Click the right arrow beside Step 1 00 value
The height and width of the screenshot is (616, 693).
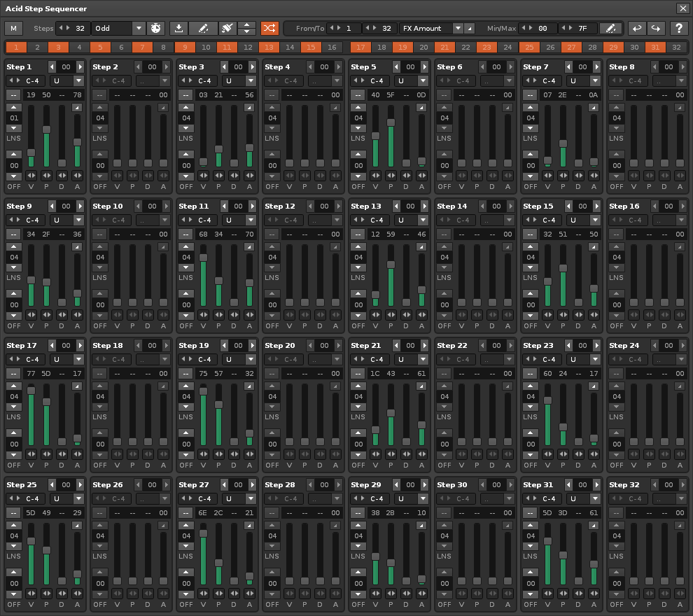click(x=80, y=66)
